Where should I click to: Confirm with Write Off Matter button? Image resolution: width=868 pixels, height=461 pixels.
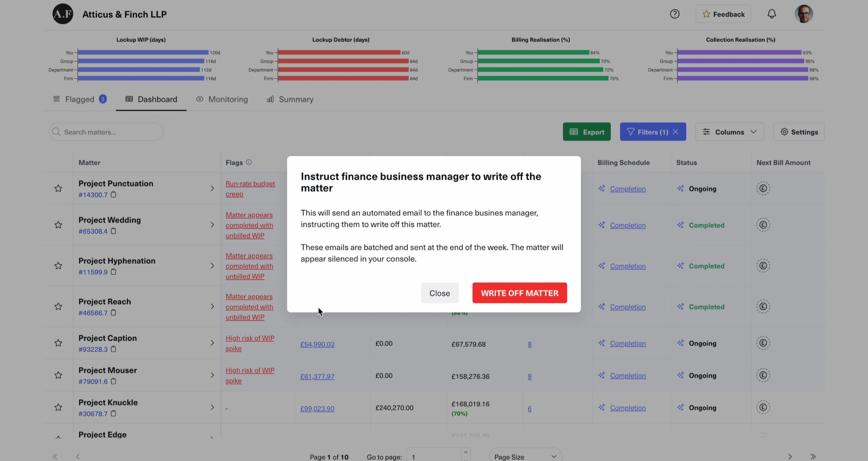(x=519, y=293)
